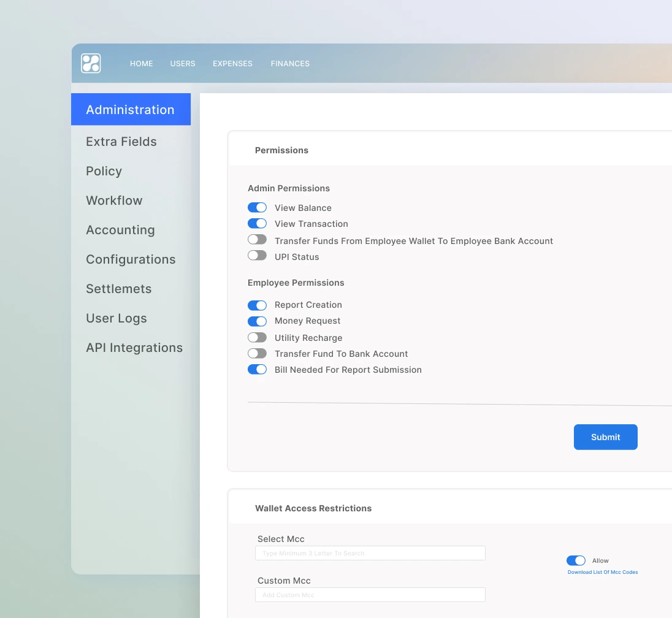Screen dimensions: 672x618
Task: Download List Of Mcc Codes
Action: [x=602, y=571]
